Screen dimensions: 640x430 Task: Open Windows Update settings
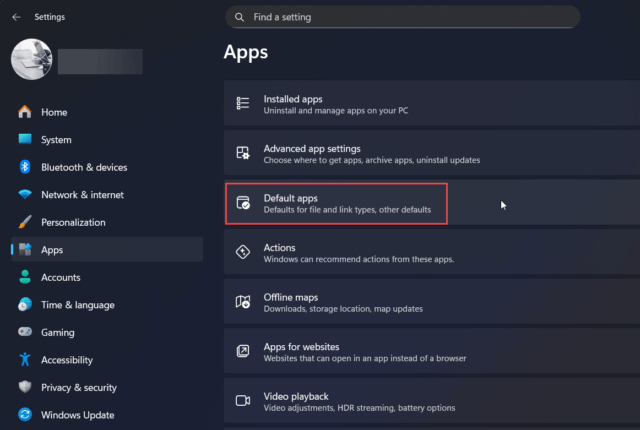(x=107, y=415)
